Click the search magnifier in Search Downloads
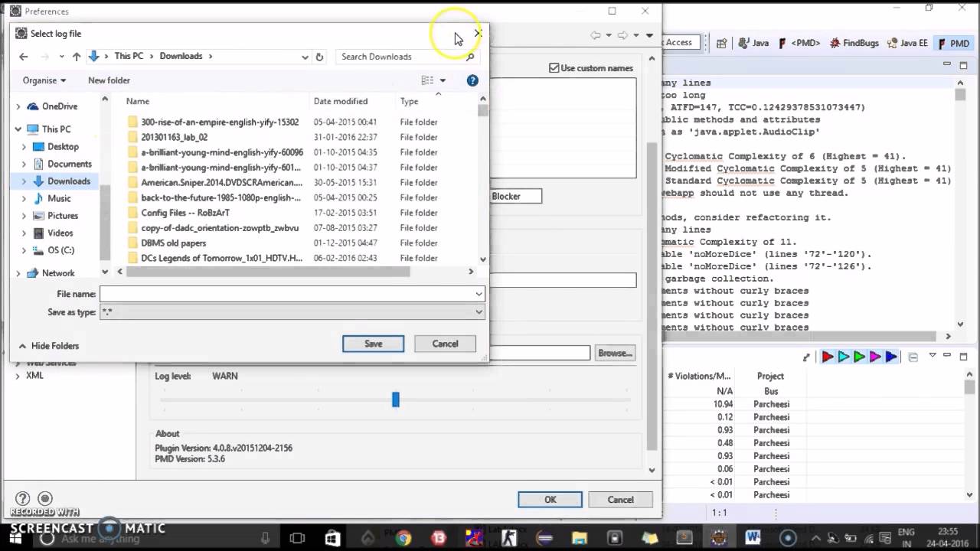 click(470, 57)
